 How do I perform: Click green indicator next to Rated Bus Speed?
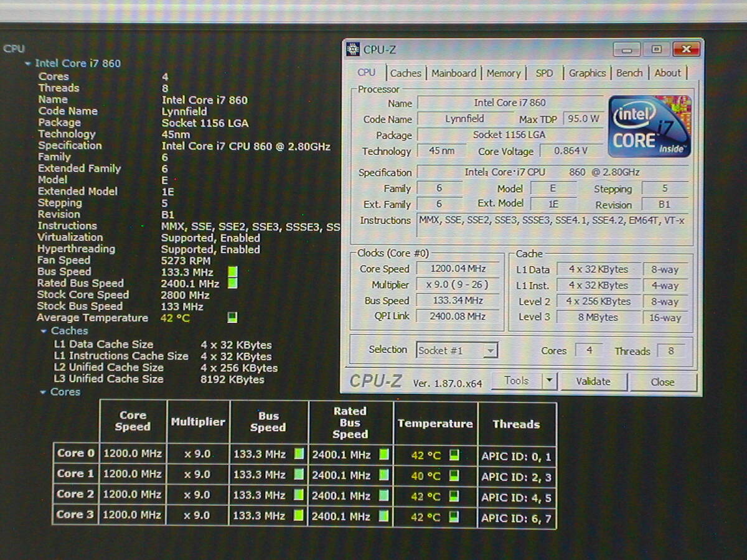click(232, 283)
